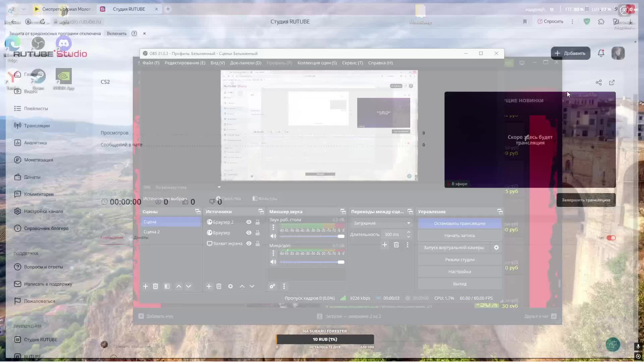This screenshot has height=362, width=644.
Task: Open the Файл (F) menu
Action: [151, 63]
